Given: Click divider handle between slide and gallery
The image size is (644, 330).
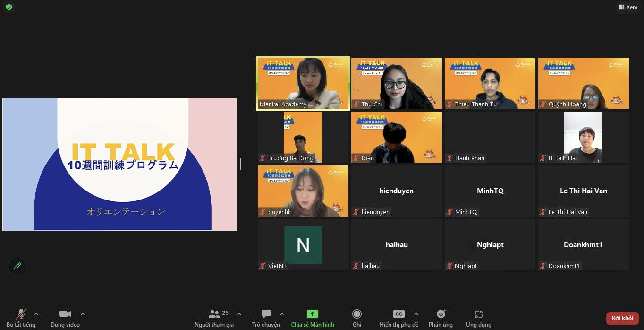Looking at the screenshot, I should pyautogui.click(x=240, y=164).
